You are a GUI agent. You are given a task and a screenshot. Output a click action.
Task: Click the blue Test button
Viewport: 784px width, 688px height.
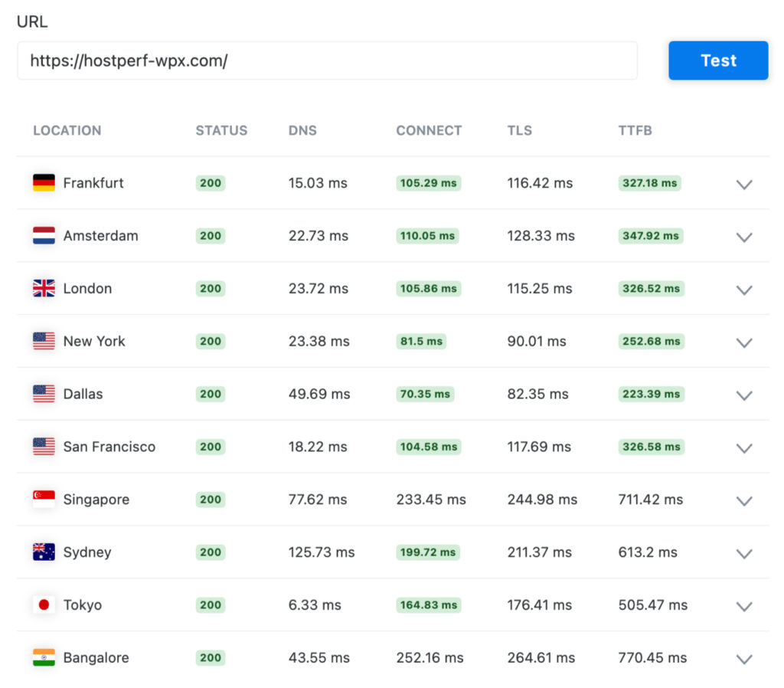pyautogui.click(x=718, y=61)
